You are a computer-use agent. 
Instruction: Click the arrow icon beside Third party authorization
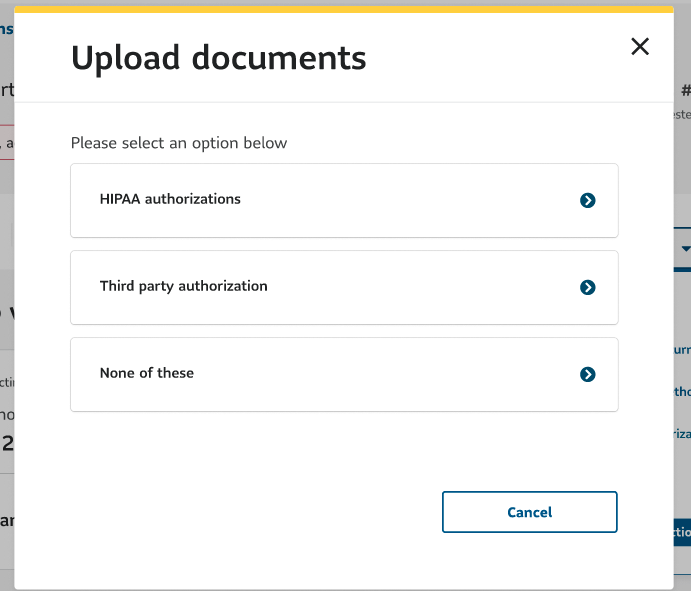pos(588,287)
